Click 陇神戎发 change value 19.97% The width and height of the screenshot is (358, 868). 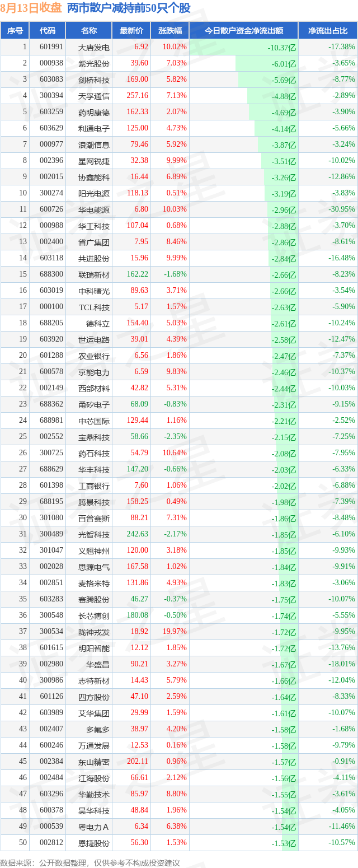174,632
